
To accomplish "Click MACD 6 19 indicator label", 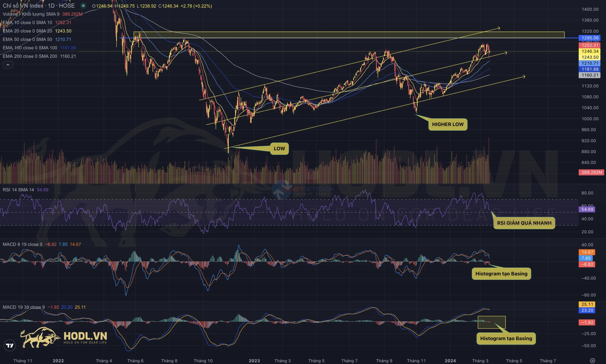I will point(22,244).
